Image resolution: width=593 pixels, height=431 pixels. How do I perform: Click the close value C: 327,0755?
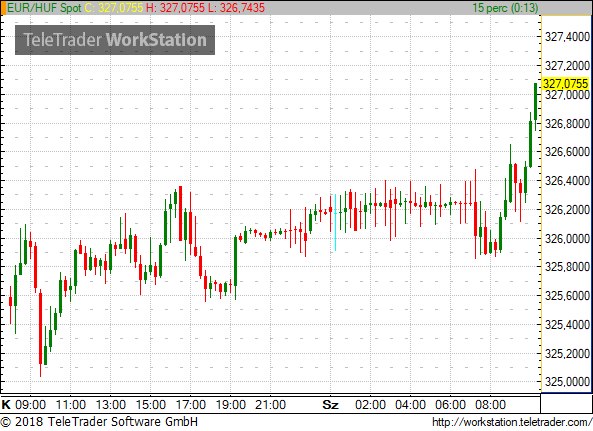pos(114,8)
